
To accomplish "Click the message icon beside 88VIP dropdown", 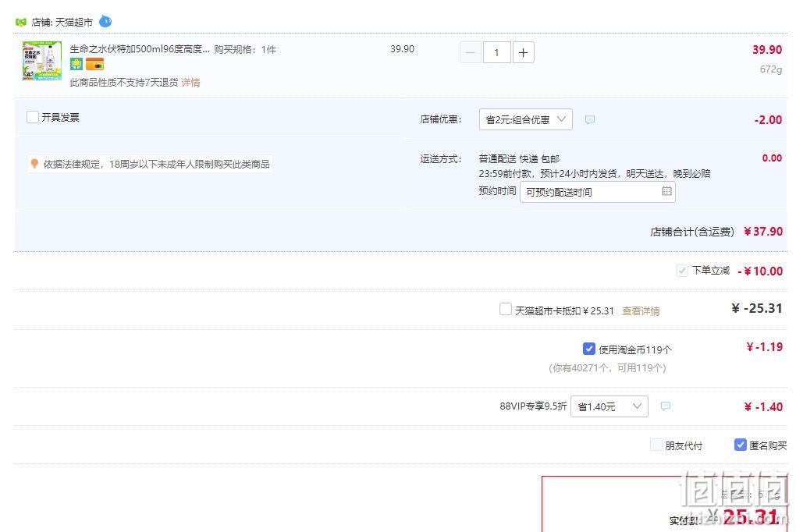I will pyautogui.click(x=665, y=406).
